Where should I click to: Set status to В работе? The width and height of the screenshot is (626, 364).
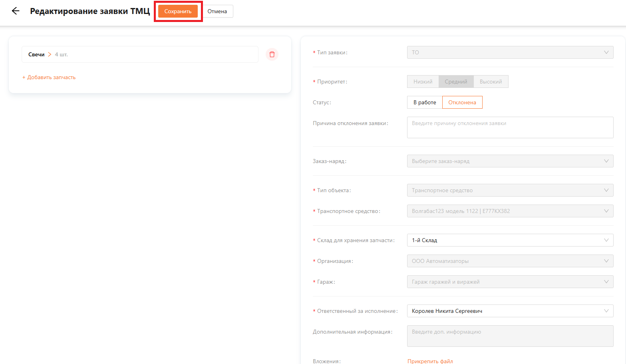pos(424,102)
